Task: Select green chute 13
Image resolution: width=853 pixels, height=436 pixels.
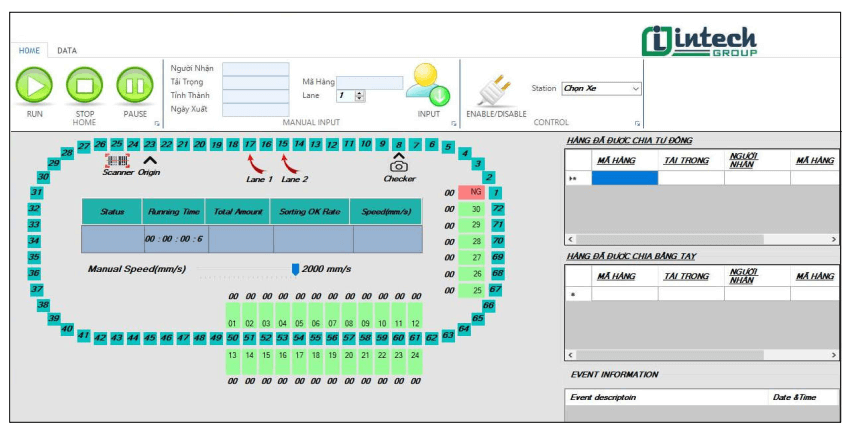Action: pyautogui.click(x=233, y=361)
